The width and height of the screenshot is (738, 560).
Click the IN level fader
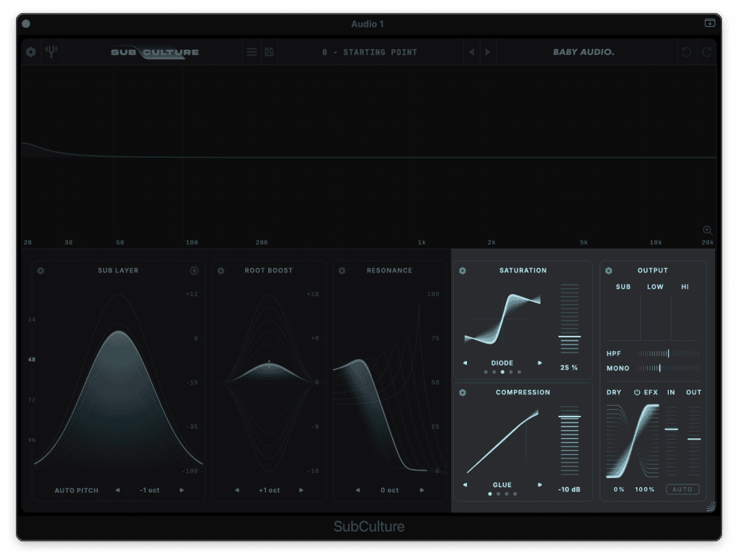coord(671,441)
